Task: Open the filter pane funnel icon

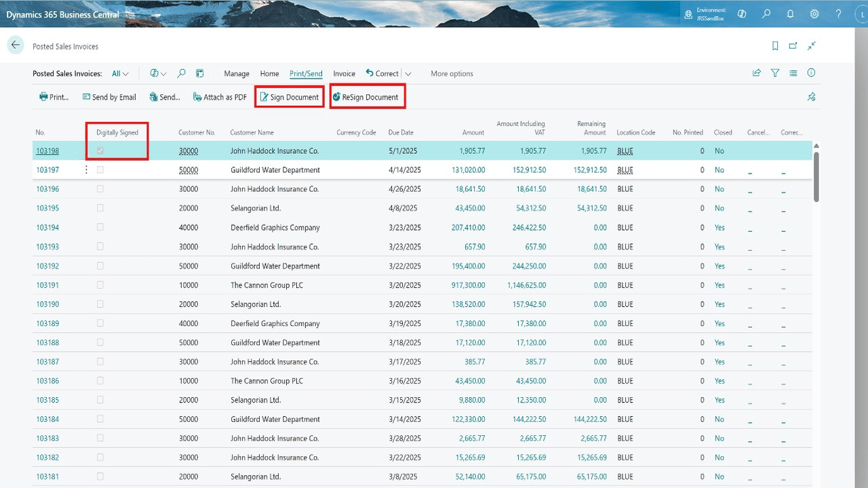Action: [x=774, y=73]
